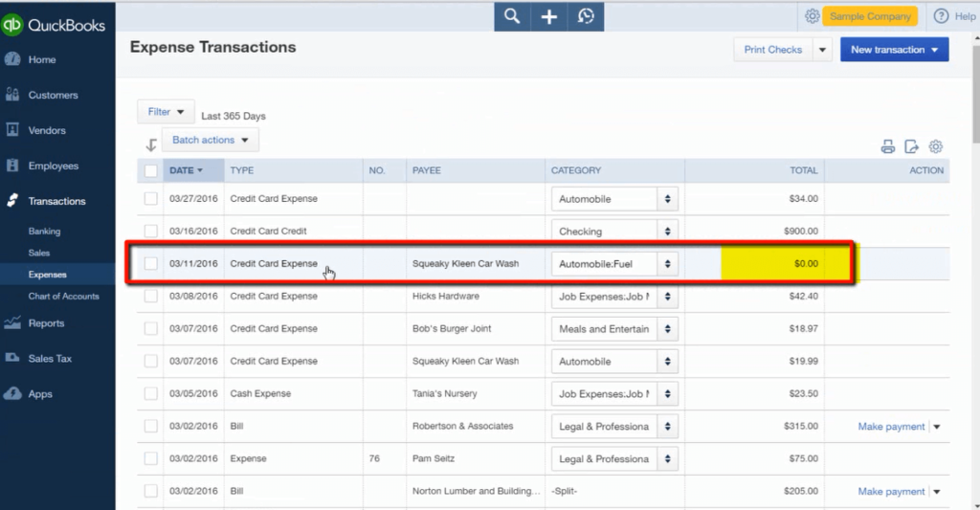This screenshot has width=980, height=510.
Task: Click the Transactions sidebar icon
Action: (11, 201)
